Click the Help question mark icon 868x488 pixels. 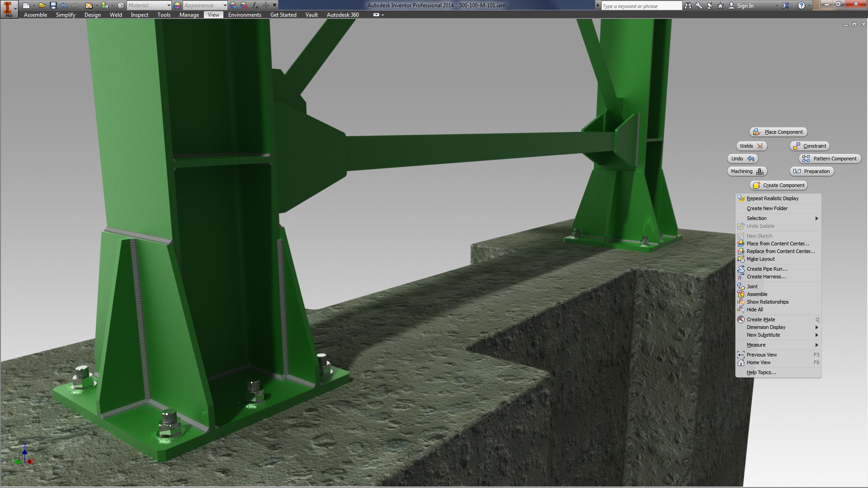(802, 6)
